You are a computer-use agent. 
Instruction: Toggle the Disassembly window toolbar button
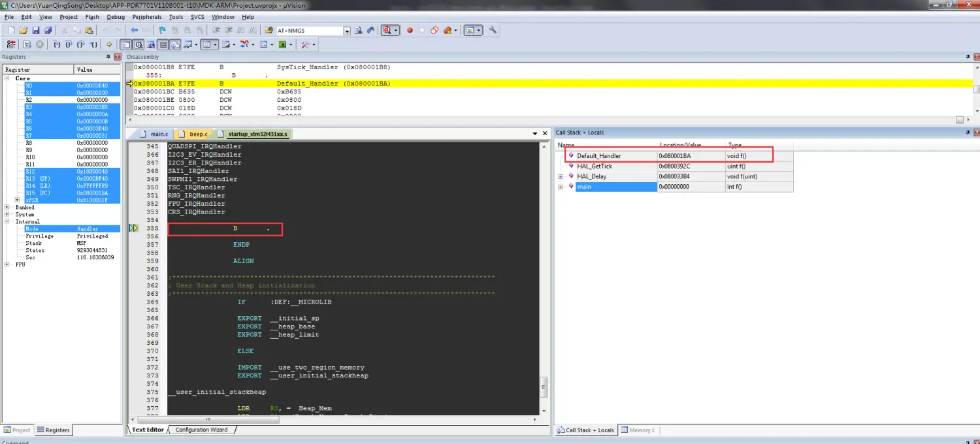[x=138, y=44]
